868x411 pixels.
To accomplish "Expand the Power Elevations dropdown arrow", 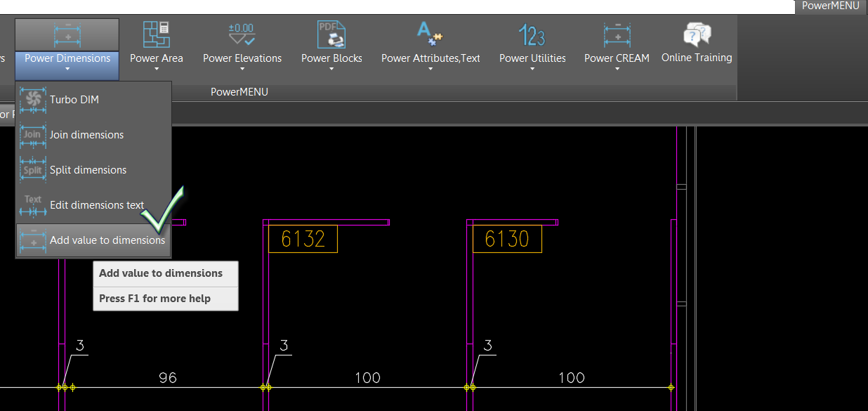I will [x=242, y=70].
